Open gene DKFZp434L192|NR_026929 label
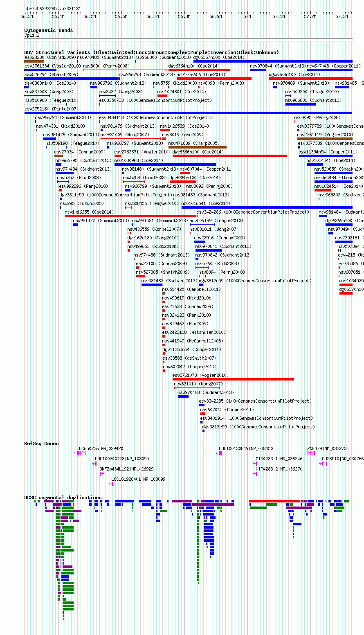Viewport: 364px width, 635px height. pos(126,469)
